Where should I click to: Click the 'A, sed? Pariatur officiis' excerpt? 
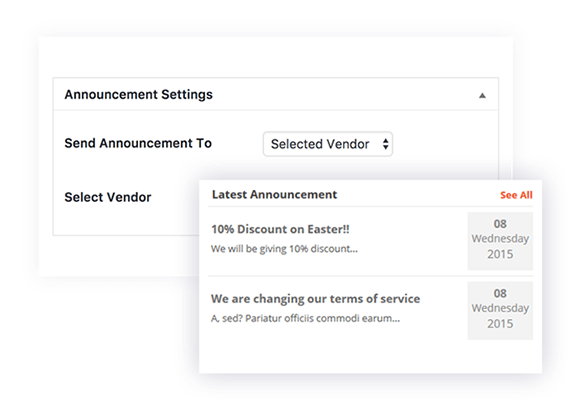pyautogui.click(x=305, y=319)
